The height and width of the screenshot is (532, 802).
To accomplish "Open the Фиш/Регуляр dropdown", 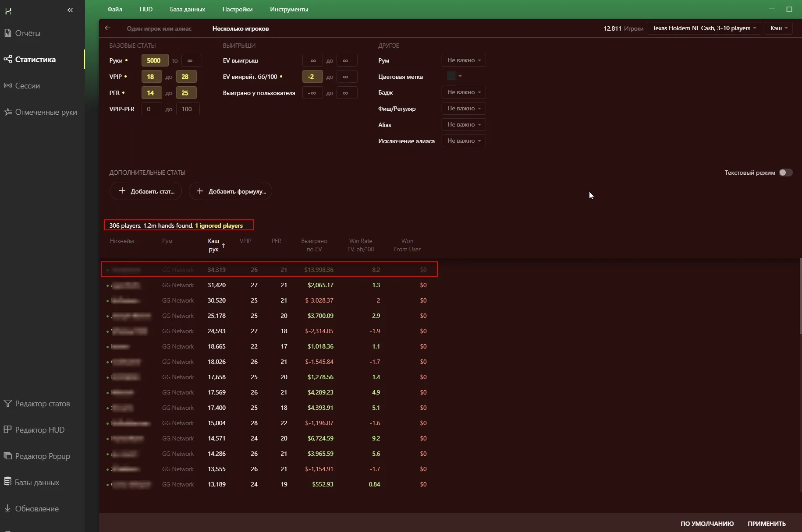I will click(464, 109).
